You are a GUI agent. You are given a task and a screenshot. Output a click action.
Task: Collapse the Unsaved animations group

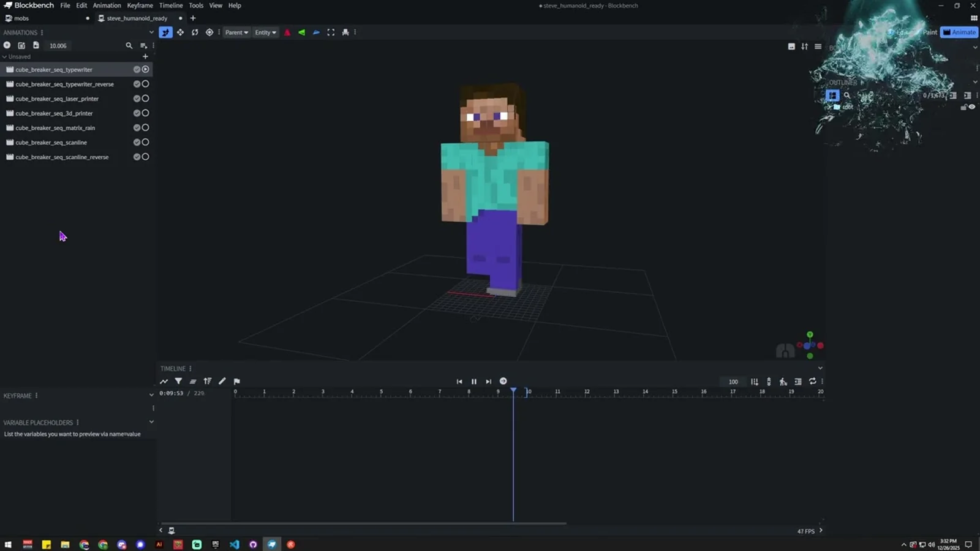(x=5, y=57)
